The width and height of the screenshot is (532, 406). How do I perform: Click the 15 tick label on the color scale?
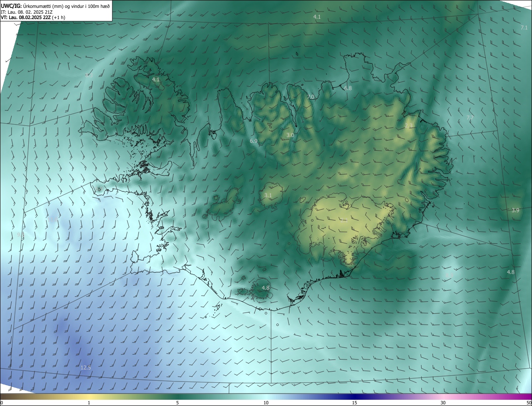tap(355, 403)
